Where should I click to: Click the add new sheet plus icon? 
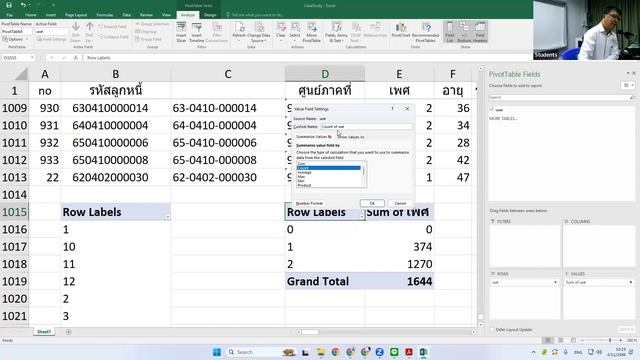coord(69,332)
